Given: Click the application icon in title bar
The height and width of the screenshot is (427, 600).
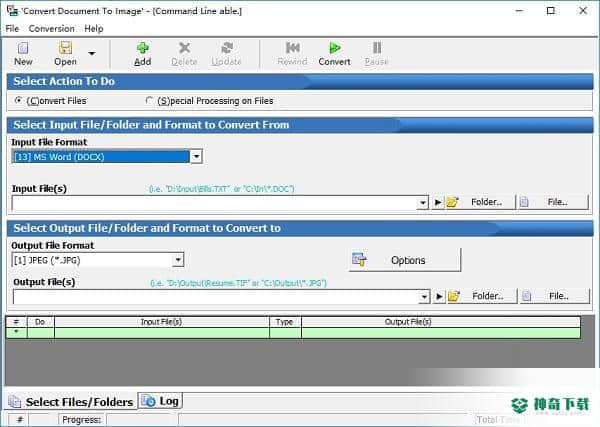Looking at the screenshot, I should (12, 10).
